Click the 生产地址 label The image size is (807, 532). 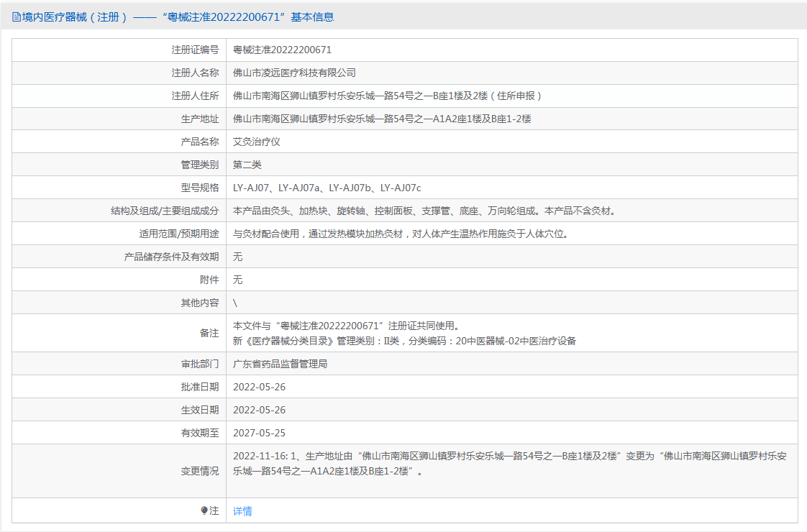click(200, 119)
